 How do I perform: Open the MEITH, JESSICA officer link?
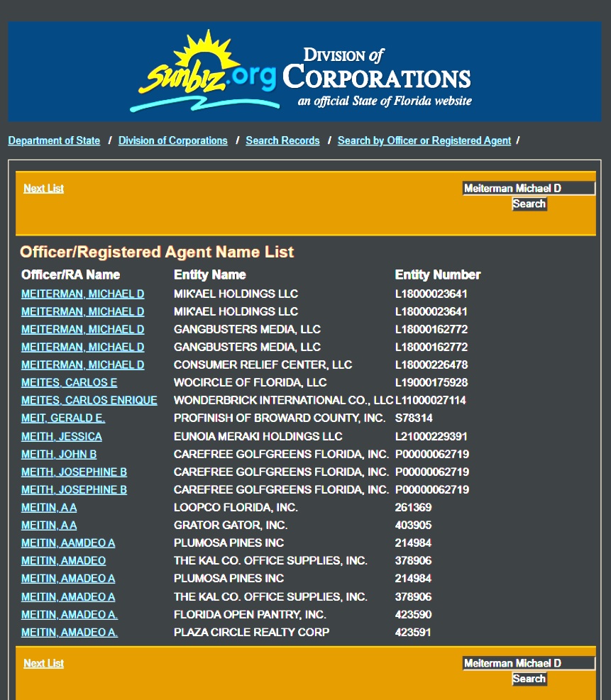(x=62, y=436)
